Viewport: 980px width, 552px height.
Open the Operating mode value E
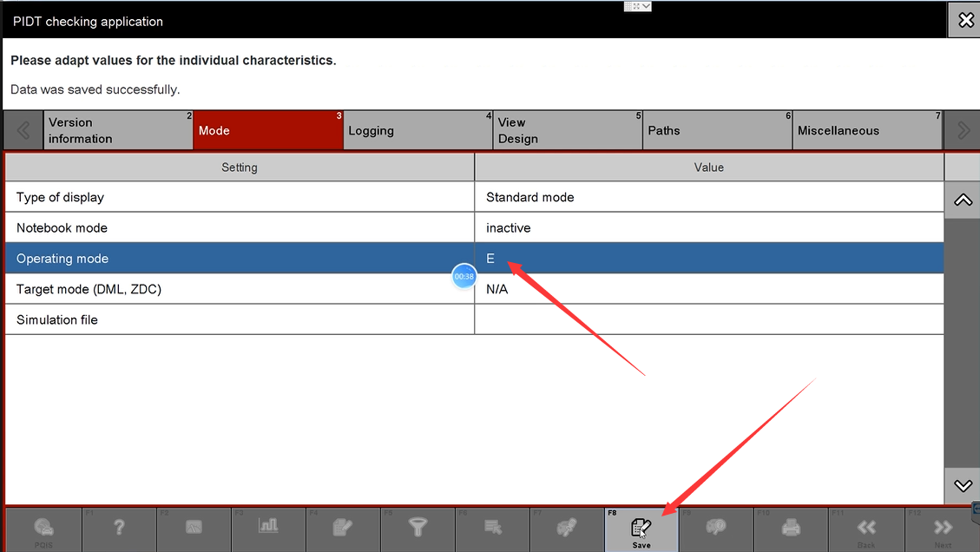[x=708, y=259]
